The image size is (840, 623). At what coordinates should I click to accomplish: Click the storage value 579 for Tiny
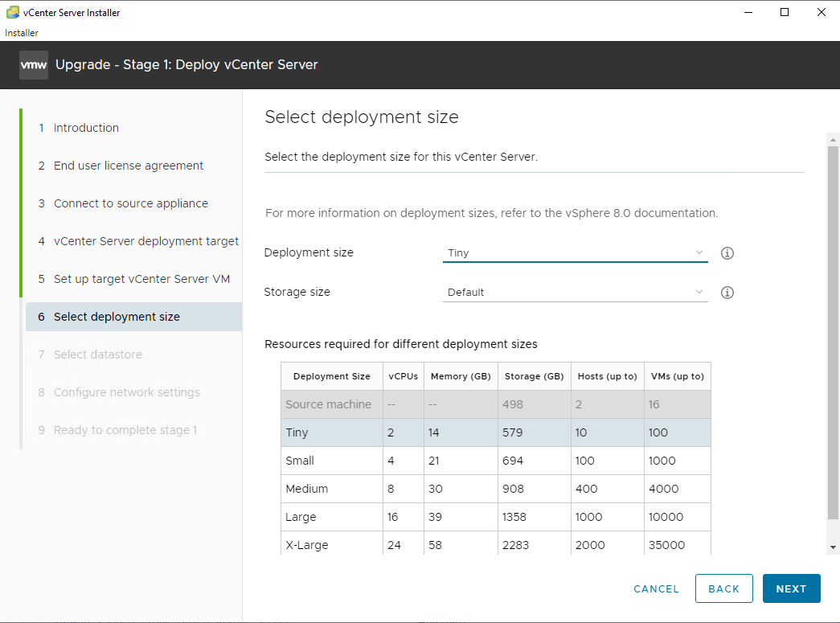(x=512, y=432)
